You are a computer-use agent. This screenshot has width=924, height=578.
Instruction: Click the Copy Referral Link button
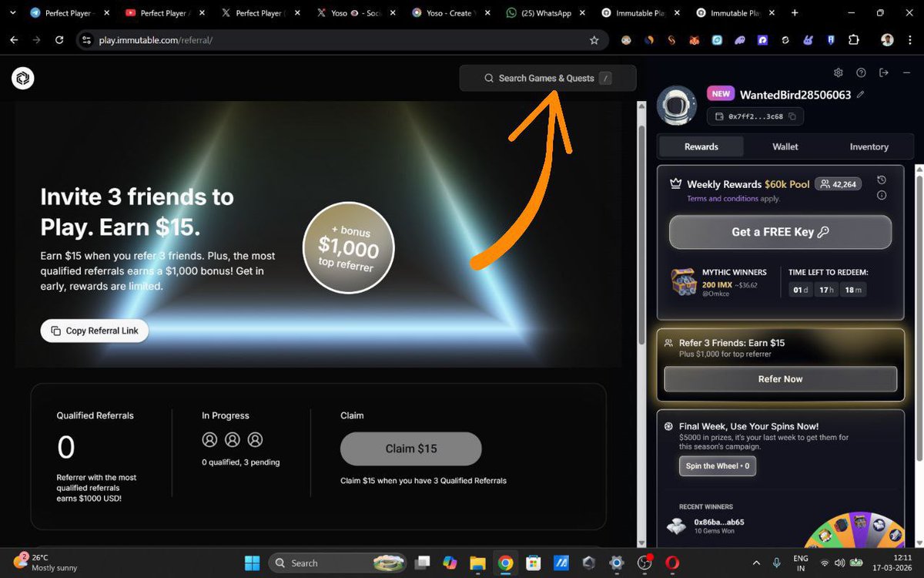(x=95, y=331)
